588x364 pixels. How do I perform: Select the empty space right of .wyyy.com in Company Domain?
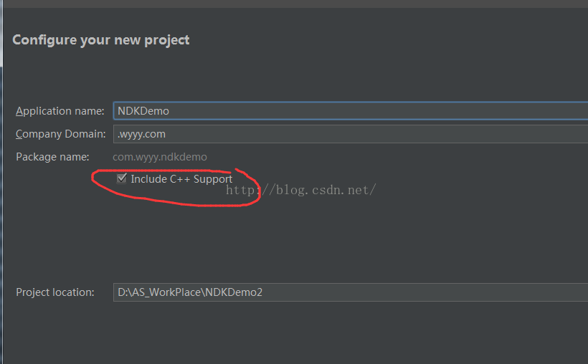point(377,134)
